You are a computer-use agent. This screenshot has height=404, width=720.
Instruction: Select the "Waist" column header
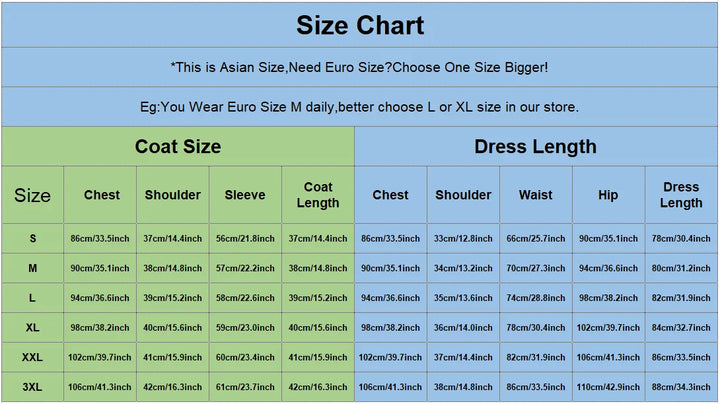(x=536, y=195)
